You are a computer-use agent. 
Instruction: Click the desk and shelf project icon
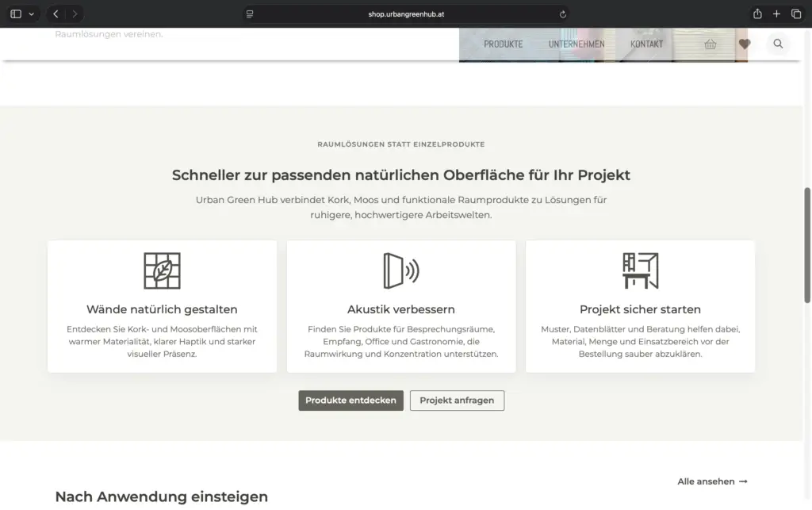[x=640, y=270]
